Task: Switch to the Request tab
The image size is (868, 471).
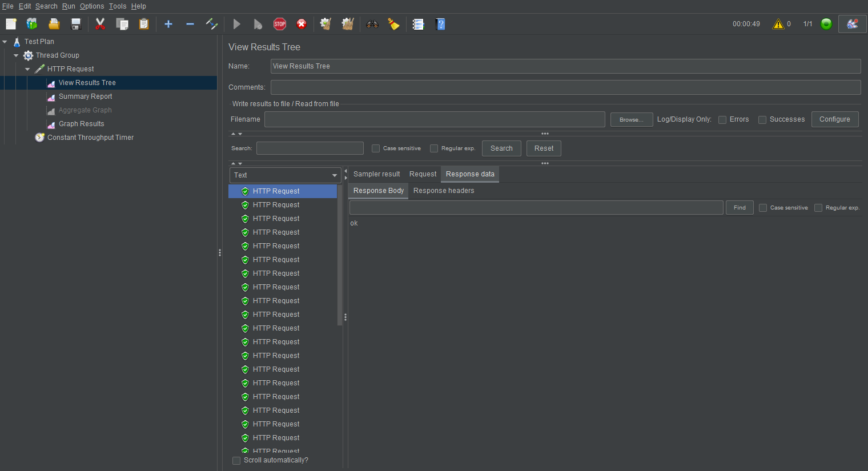Action: coord(423,174)
